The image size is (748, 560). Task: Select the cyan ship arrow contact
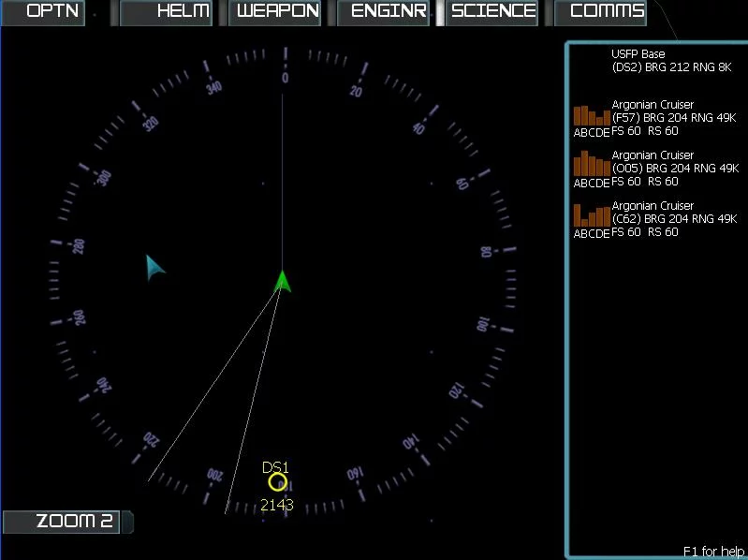[154, 268]
